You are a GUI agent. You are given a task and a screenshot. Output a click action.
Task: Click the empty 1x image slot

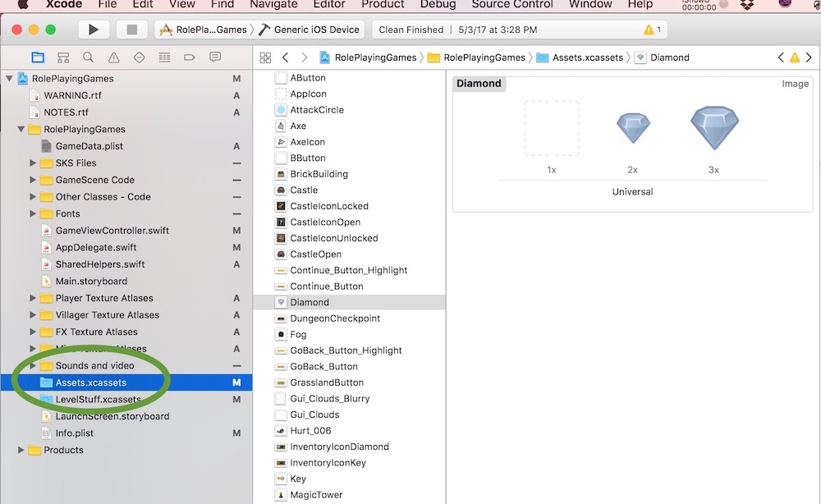tap(552, 129)
